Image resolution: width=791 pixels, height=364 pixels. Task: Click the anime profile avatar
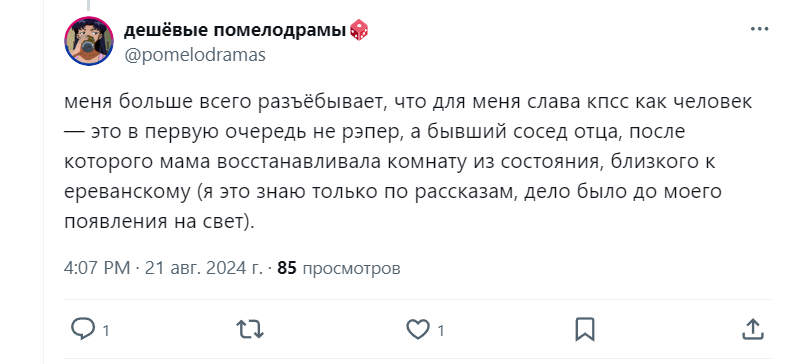pyautogui.click(x=89, y=41)
